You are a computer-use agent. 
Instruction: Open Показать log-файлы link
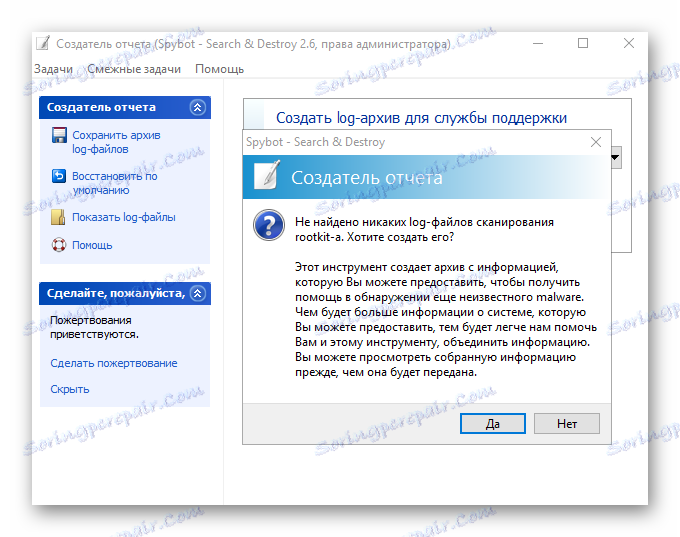[x=124, y=217]
